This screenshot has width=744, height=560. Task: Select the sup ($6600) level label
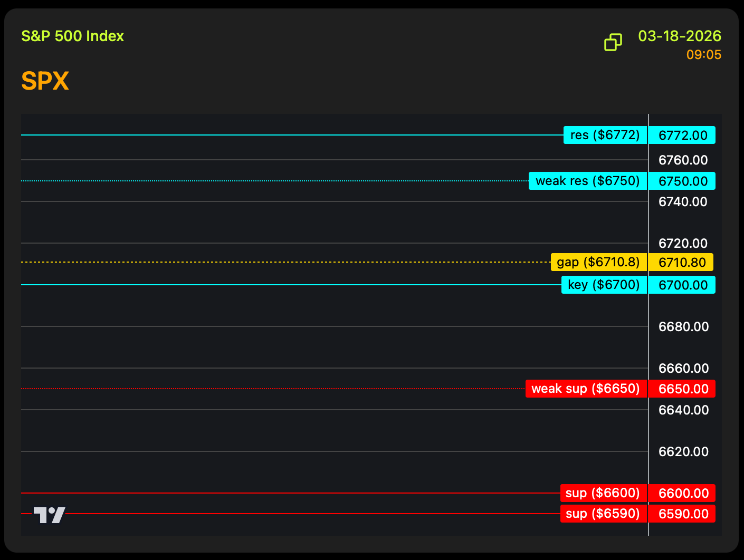(x=603, y=493)
